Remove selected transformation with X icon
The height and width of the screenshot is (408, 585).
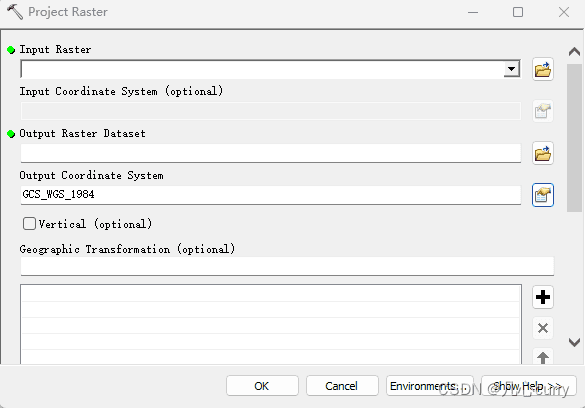542,328
